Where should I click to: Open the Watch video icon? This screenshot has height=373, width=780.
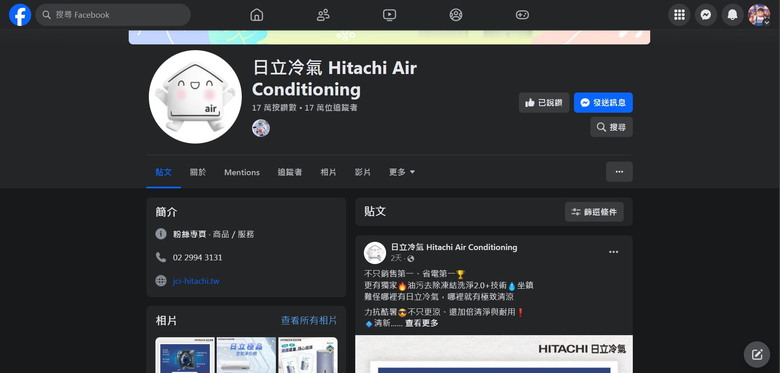(390, 15)
